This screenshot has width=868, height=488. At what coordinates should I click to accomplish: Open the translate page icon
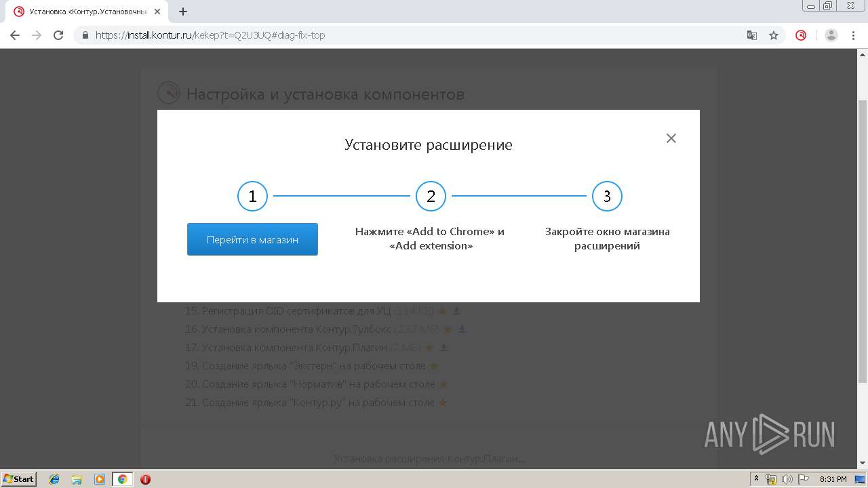point(752,35)
